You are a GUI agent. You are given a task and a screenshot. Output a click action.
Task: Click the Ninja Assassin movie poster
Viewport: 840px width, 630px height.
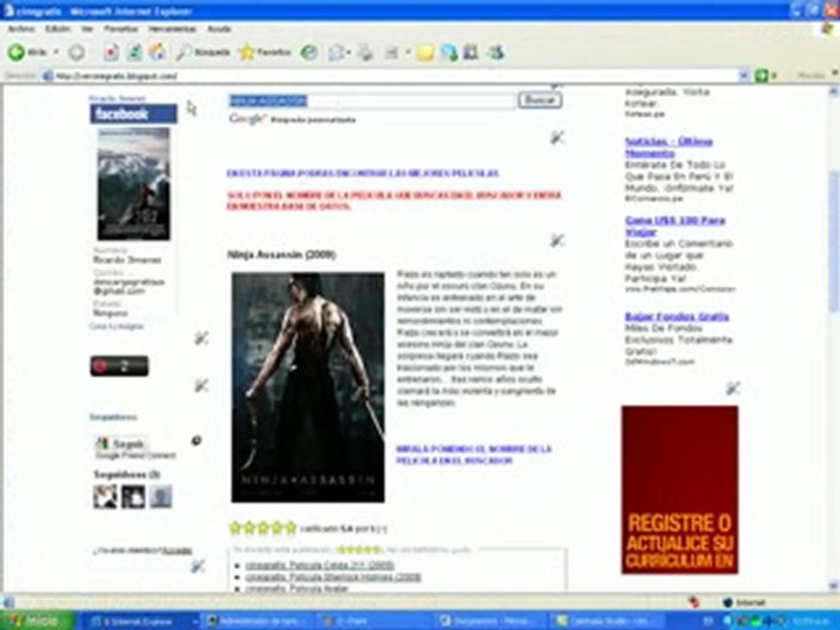tap(307, 388)
